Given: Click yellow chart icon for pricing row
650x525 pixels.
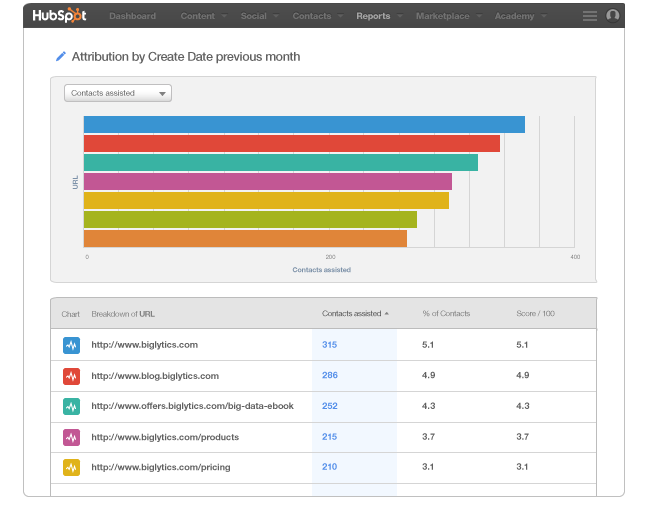Looking at the screenshot, I should [x=71, y=467].
